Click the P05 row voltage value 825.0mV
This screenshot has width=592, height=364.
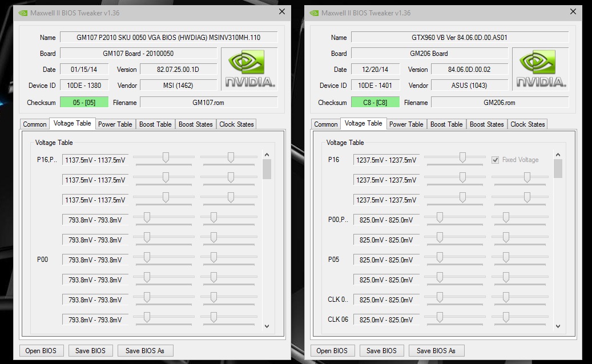[x=386, y=260]
